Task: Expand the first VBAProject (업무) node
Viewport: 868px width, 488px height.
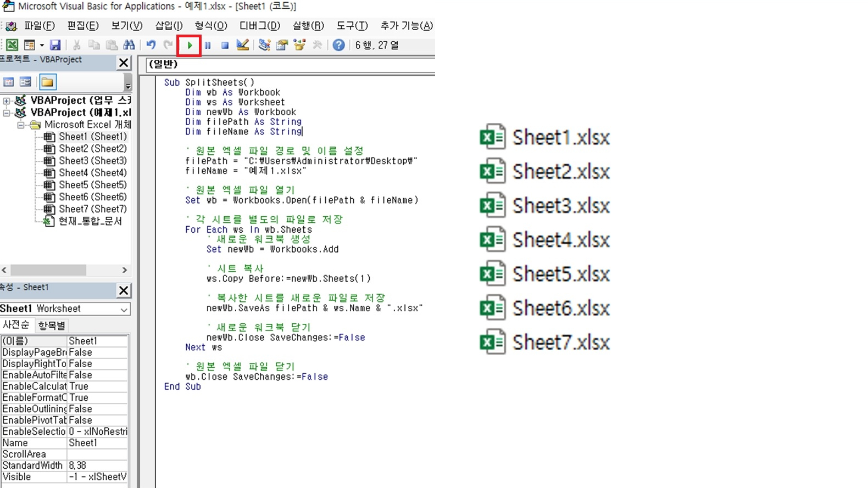Action: (7, 100)
